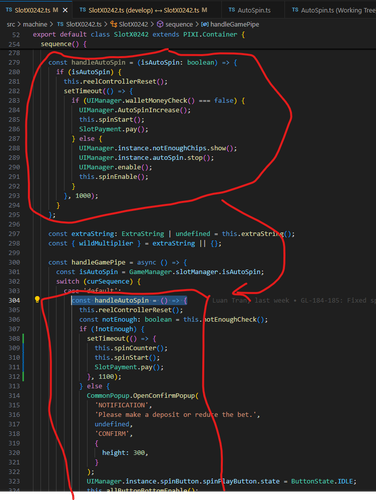The height and width of the screenshot is (500, 376).
Task: Click 'walletMoneyCheck()' on line 283
Action: [160, 100]
